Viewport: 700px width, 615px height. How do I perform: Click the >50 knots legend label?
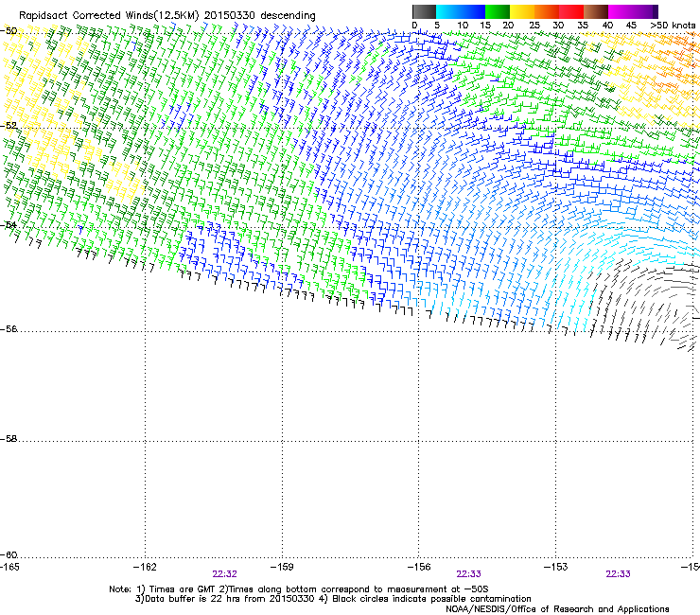pyautogui.click(x=673, y=26)
